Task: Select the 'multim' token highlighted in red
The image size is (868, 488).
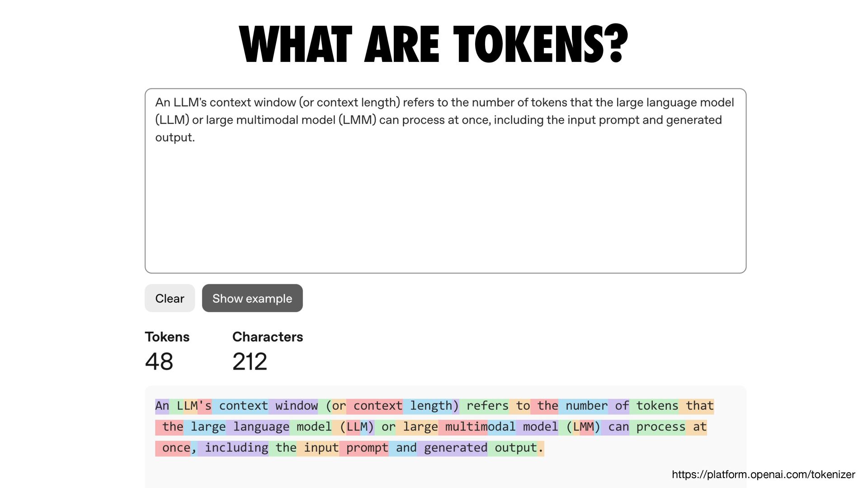Action: [462, 427]
